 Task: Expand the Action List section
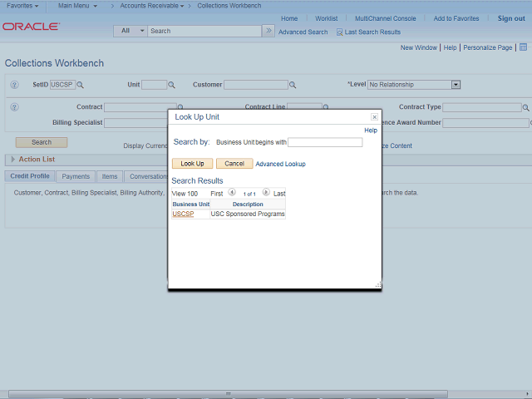pos(13,159)
